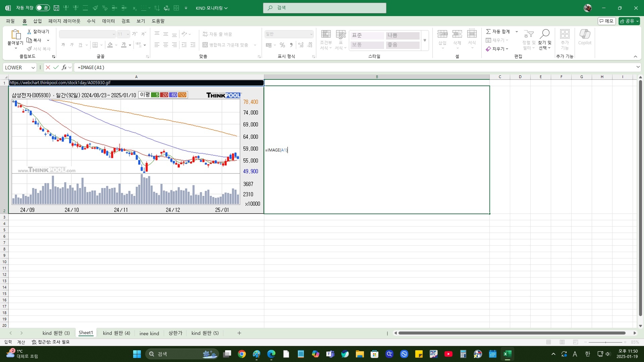The height and width of the screenshot is (362, 644).
Task: Click the horizontal scrollbar at the bottom
Action: click(x=512, y=333)
